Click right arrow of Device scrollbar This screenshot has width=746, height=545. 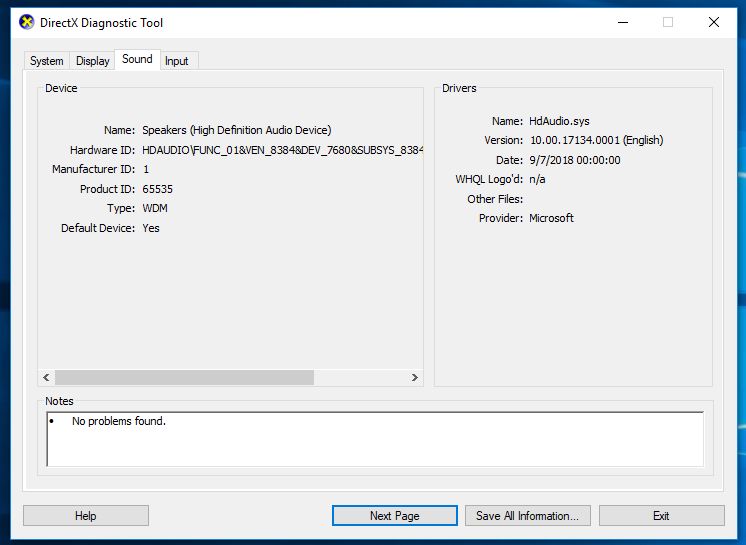coord(415,378)
